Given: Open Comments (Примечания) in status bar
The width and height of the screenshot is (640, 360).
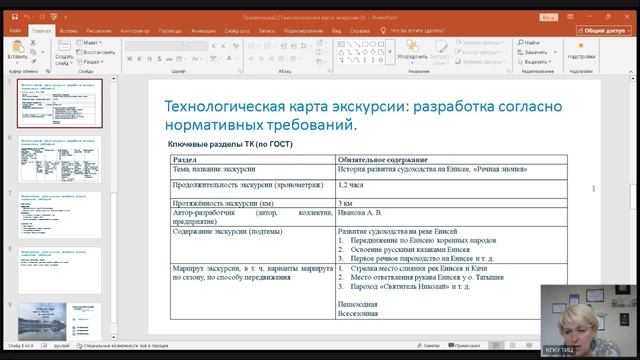Looking at the screenshot, I should (x=464, y=346).
